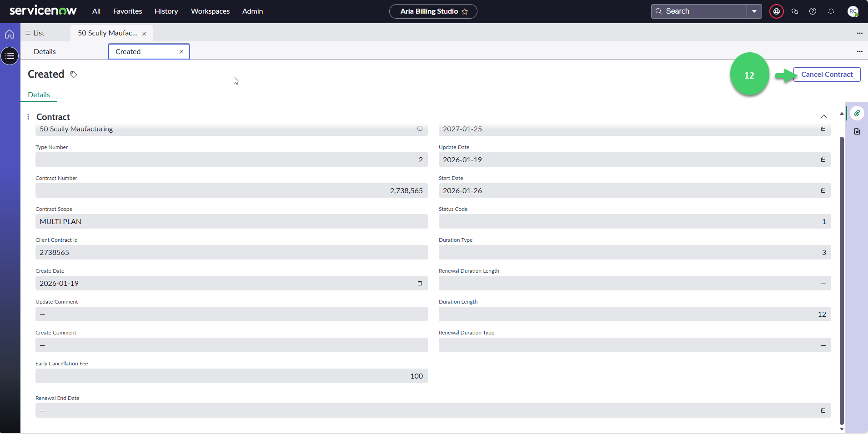Screen dimensions: 868x434
Task: Open the chat conversations icon
Action: 795,11
